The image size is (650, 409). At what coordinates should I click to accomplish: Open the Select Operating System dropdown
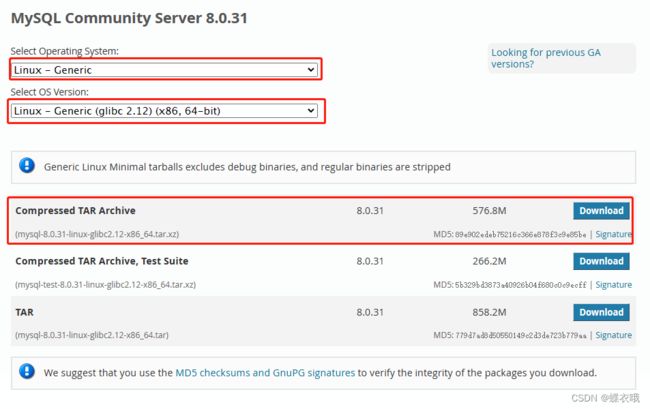[164, 70]
